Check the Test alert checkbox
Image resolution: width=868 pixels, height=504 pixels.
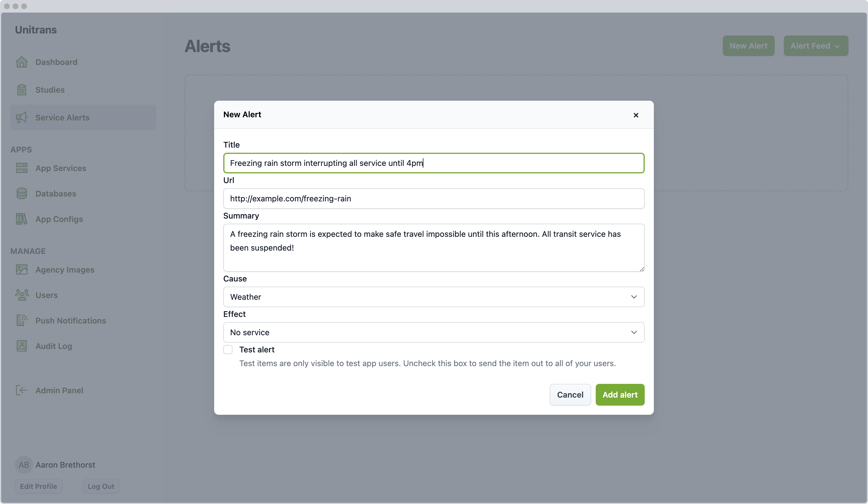228,350
